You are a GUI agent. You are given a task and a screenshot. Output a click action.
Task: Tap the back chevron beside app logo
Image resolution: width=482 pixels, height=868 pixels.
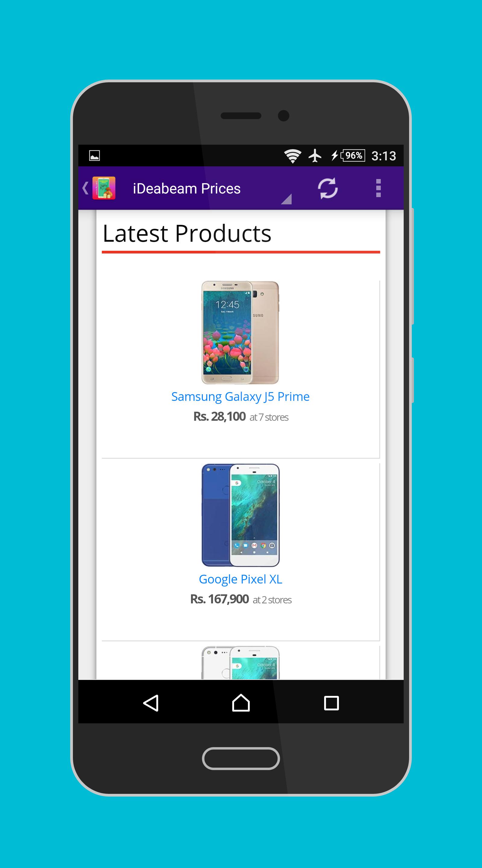click(x=86, y=188)
